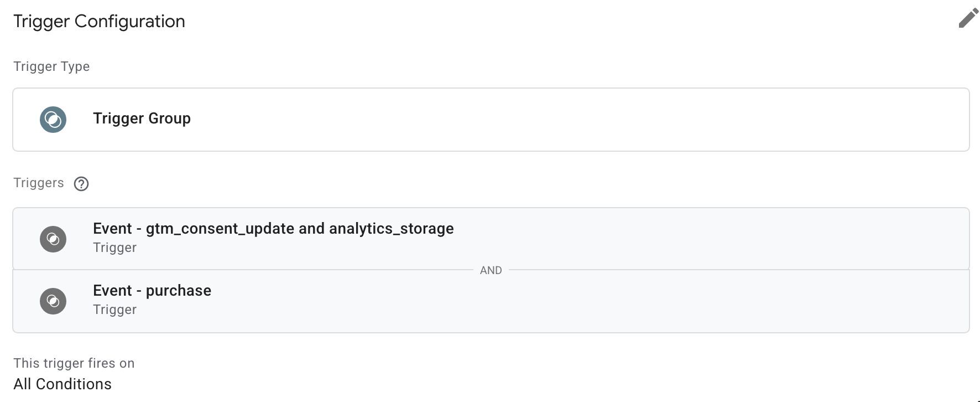This screenshot has height=402, width=980.
Task: Click the Trigger Configuration heading
Action: (x=99, y=22)
